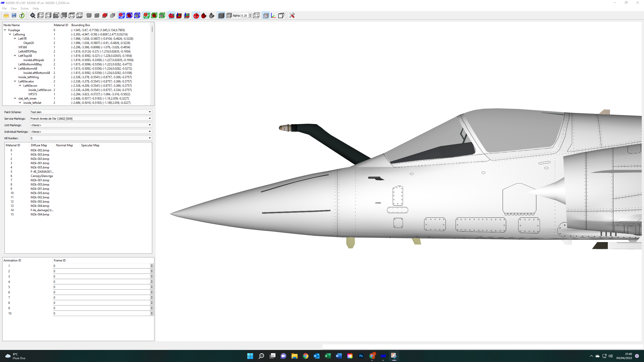
Task: Click the Frame ID field for Animation 1
Action: coord(102,266)
